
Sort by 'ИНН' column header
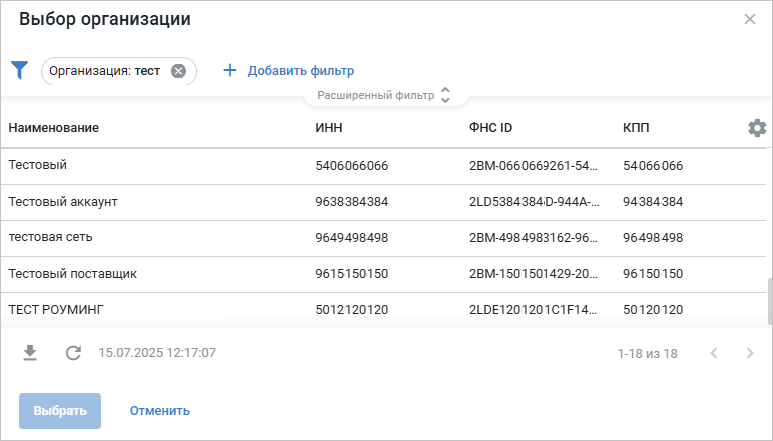(x=329, y=128)
